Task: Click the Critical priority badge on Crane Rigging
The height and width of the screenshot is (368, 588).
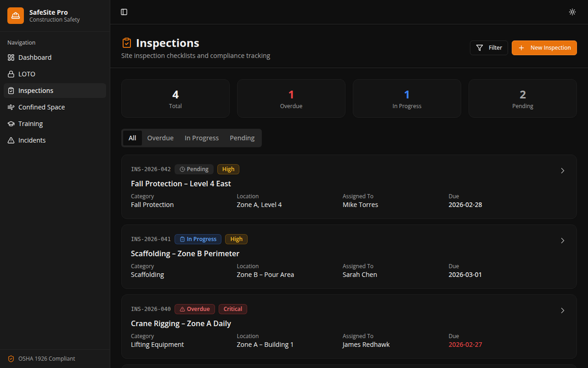Action: click(233, 309)
